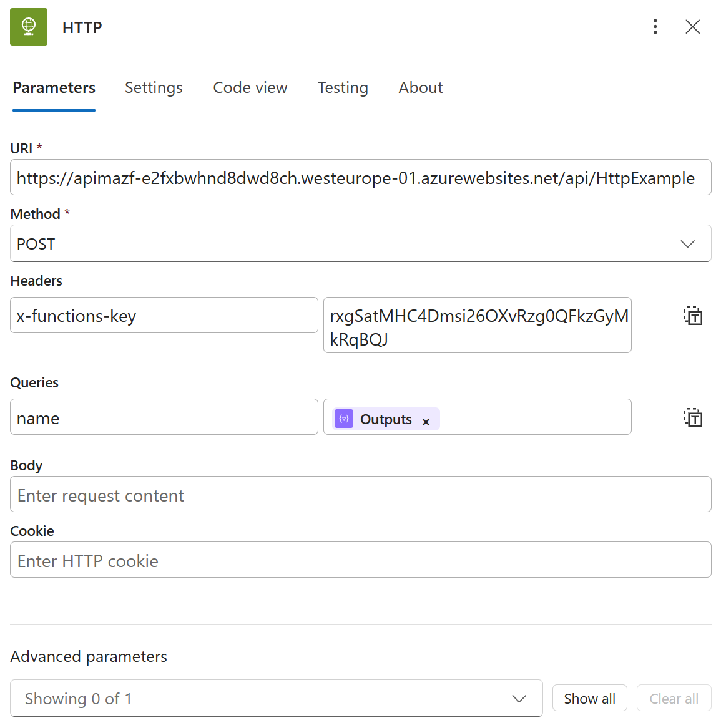Image resolution: width=721 pixels, height=728 pixels.
Task: Open the Settings tab
Action: (x=154, y=88)
